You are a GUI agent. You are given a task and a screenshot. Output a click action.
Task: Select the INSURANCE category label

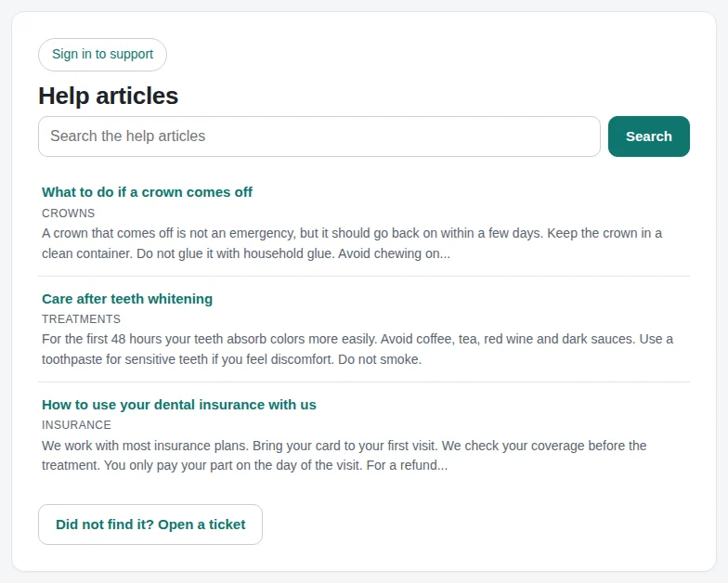pyautogui.click(x=76, y=425)
